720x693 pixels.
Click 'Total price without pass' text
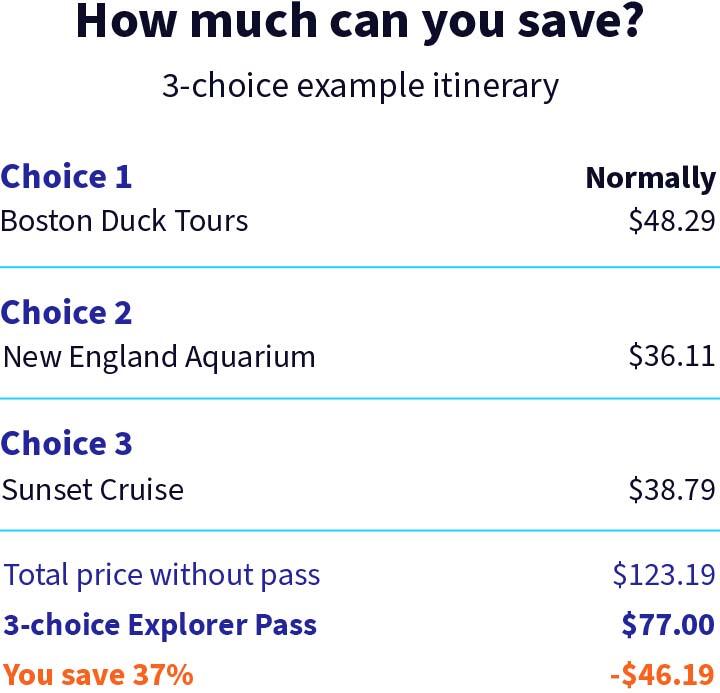[x=162, y=575]
